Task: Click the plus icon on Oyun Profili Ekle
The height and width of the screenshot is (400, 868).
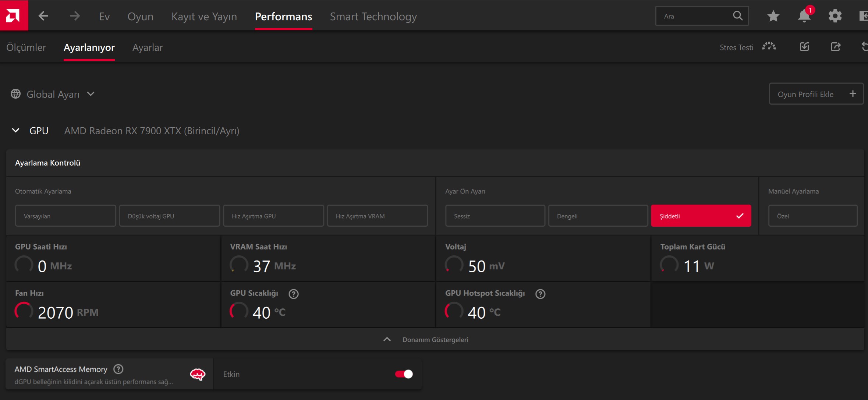Action: pyautogui.click(x=853, y=94)
